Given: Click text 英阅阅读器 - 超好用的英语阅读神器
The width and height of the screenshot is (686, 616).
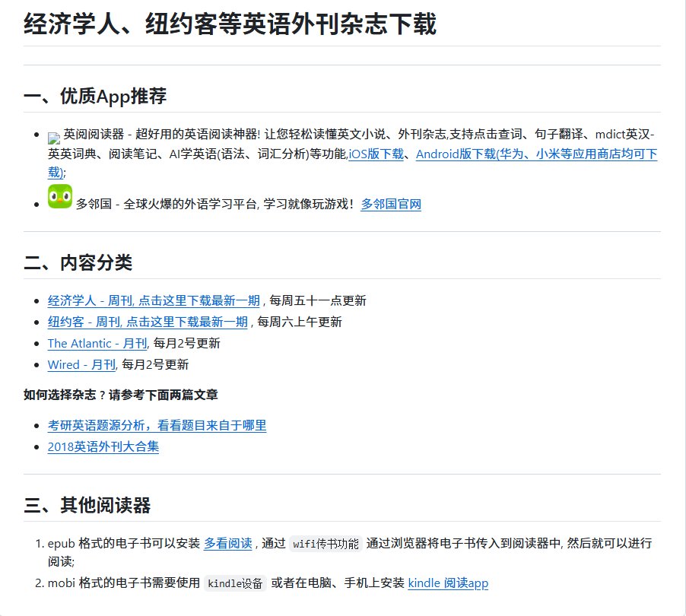Looking at the screenshot, I should coord(161,135).
